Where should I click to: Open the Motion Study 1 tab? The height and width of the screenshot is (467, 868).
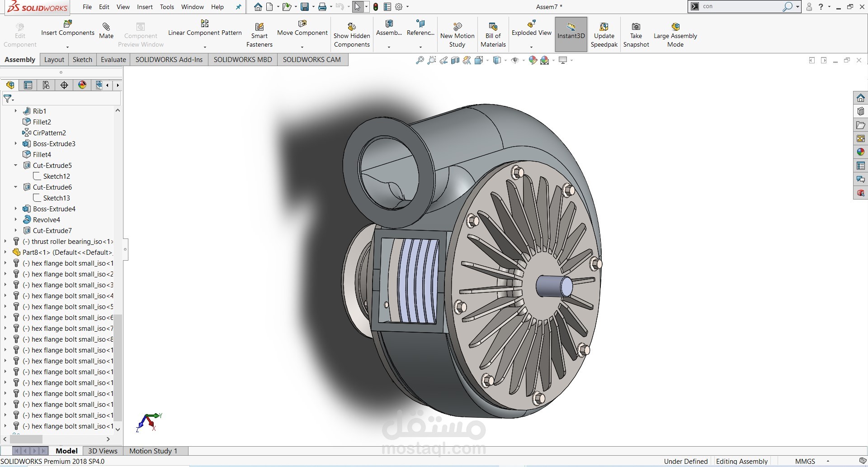[153, 451]
